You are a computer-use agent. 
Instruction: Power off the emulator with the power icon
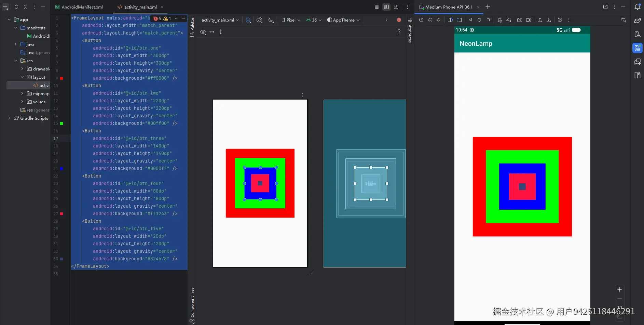pos(421,20)
